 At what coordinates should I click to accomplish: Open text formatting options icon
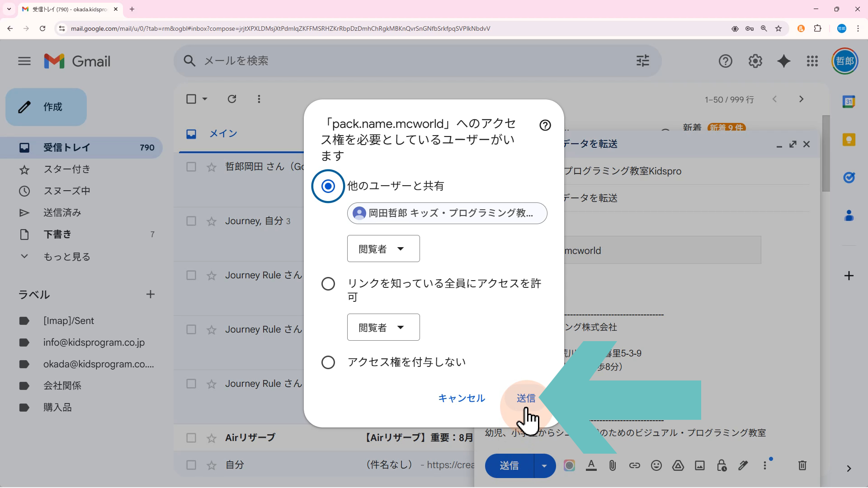tap(591, 465)
